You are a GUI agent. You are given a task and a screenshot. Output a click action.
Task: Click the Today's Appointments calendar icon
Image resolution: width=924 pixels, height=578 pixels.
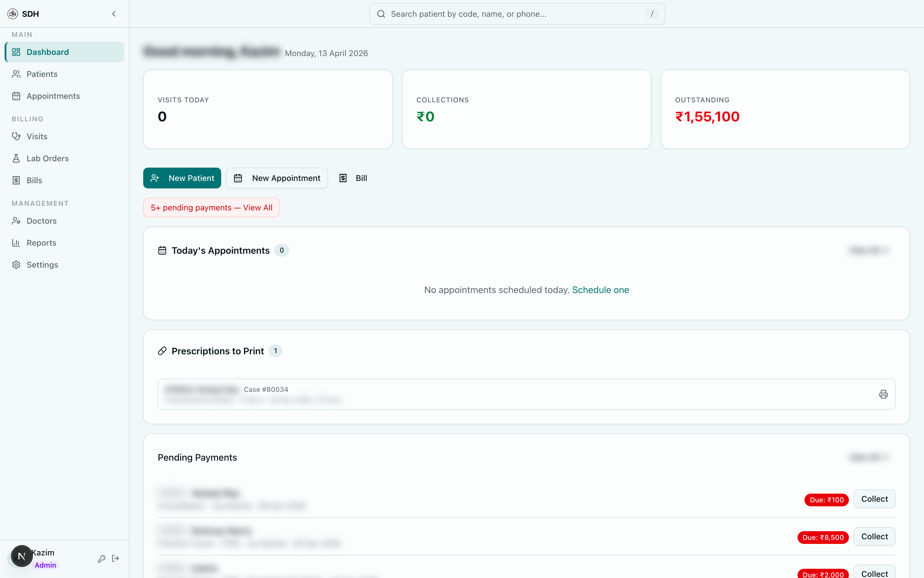point(162,250)
